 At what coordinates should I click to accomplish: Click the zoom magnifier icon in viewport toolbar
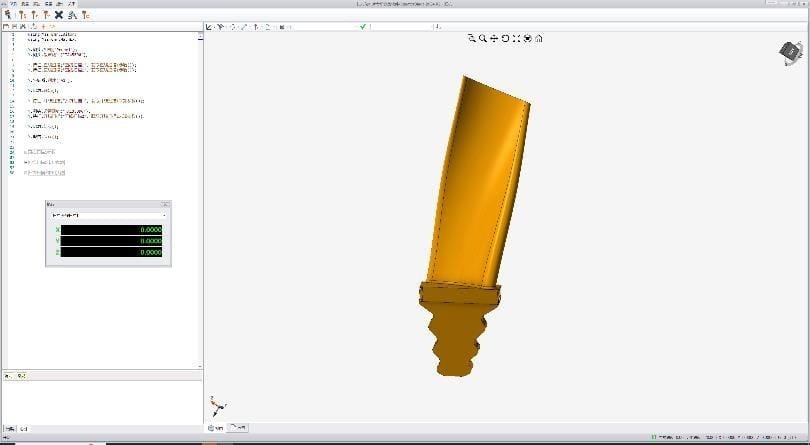[x=483, y=38]
